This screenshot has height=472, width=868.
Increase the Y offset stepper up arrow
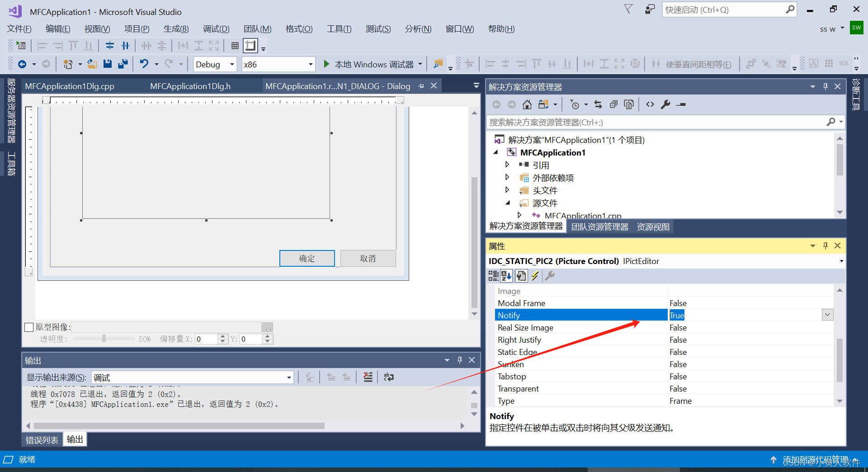268,336
